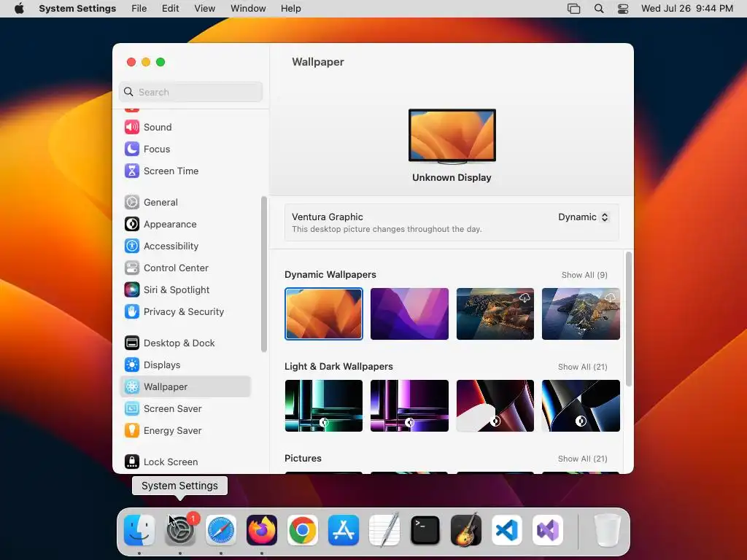The width and height of the screenshot is (747, 560).
Task: Open Google Chrome from Dock
Action: click(303, 530)
